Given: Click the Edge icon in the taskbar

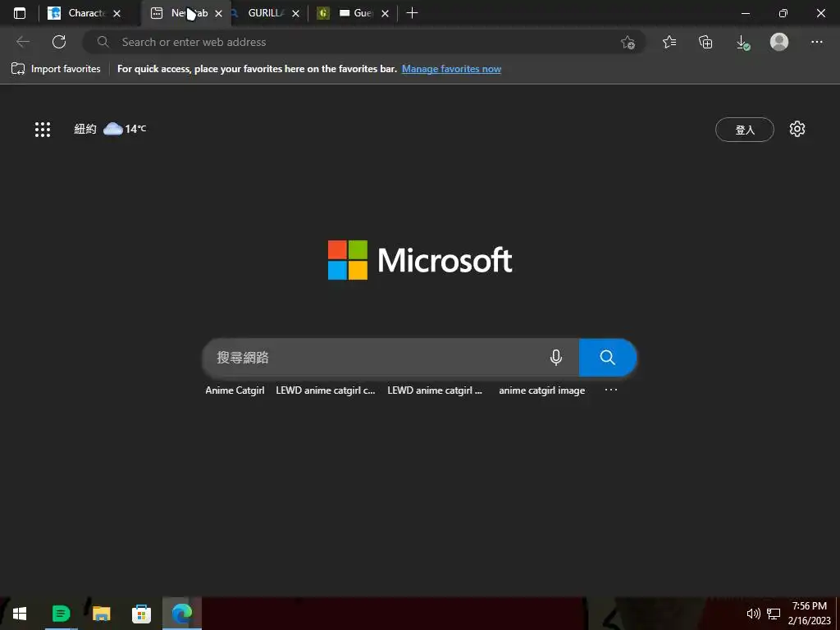Looking at the screenshot, I should pyautogui.click(x=181, y=614).
